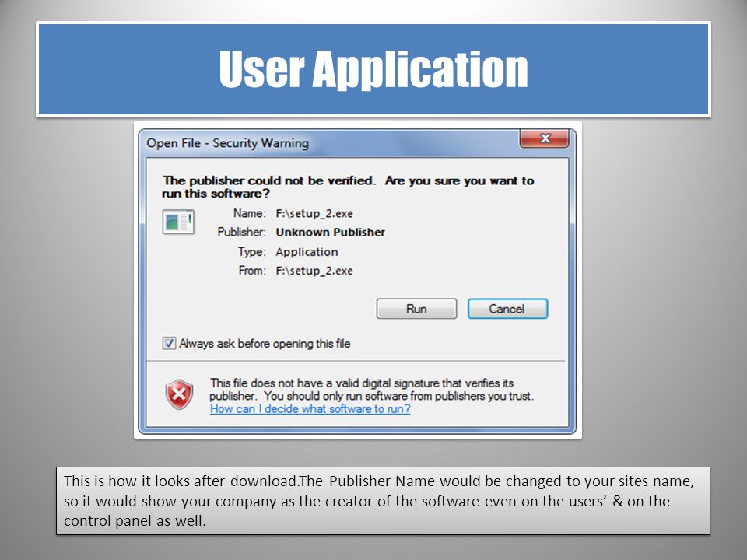Image resolution: width=747 pixels, height=560 pixels.
Task: Click the From value F:\setup_2.exe
Action: (314, 271)
